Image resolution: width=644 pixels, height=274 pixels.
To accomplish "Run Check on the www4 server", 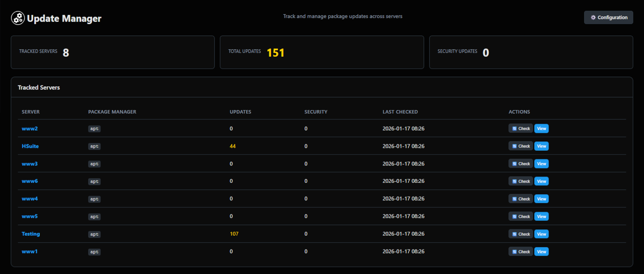I will (x=520, y=199).
